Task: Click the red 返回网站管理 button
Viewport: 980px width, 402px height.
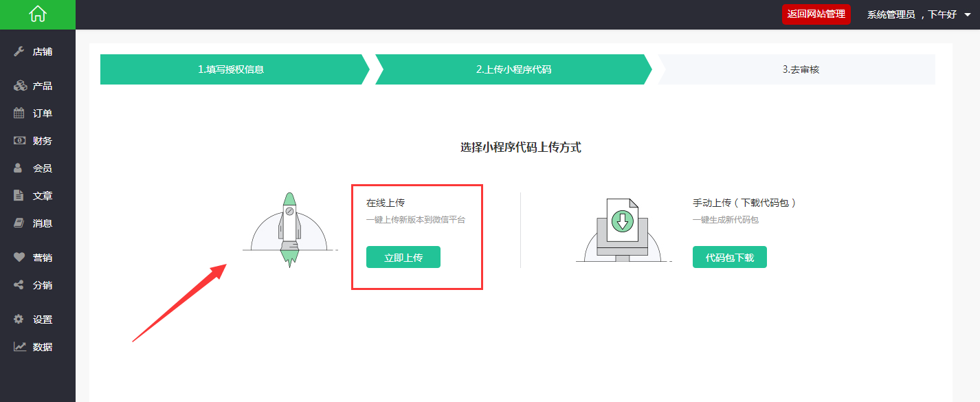Action: (816, 14)
